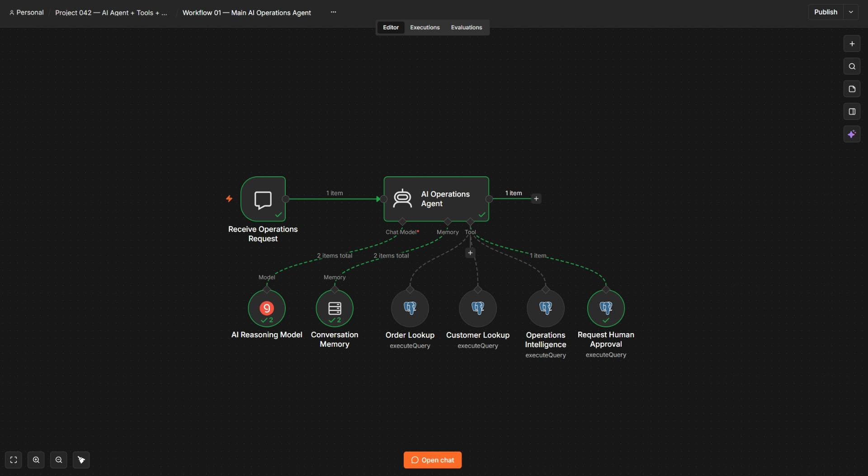Image resolution: width=868 pixels, height=476 pixels.
Task: Click the Customer Lookup label
Action: pos(478,335)
